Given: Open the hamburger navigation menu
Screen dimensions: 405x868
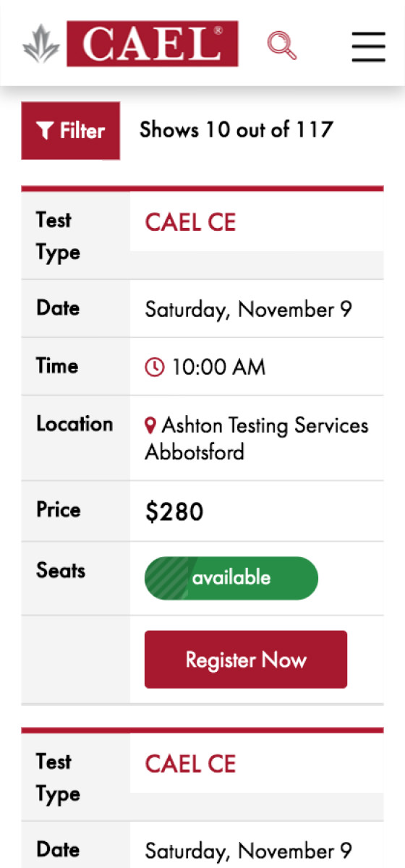Looking at the screenshot, I should 369,46.
